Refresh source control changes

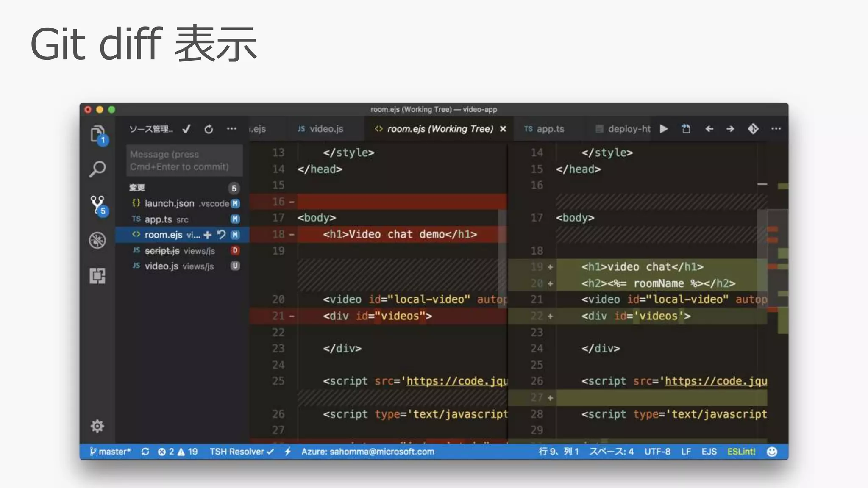209,129
